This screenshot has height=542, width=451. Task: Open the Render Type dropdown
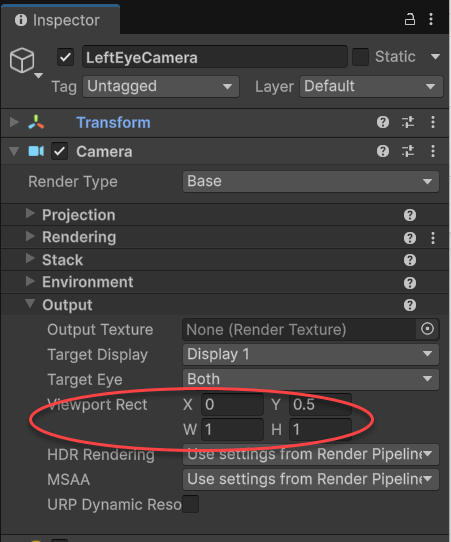(311, 181)
